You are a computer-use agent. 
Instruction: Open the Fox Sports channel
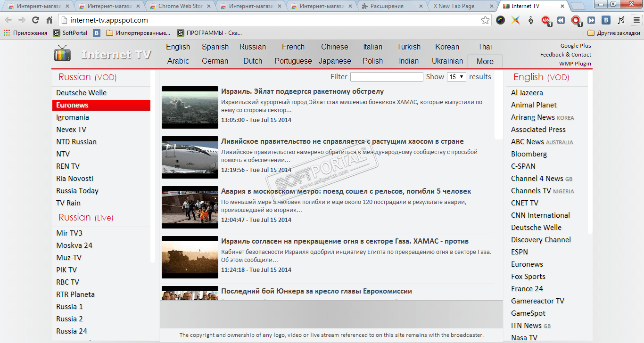coord(528,277)
